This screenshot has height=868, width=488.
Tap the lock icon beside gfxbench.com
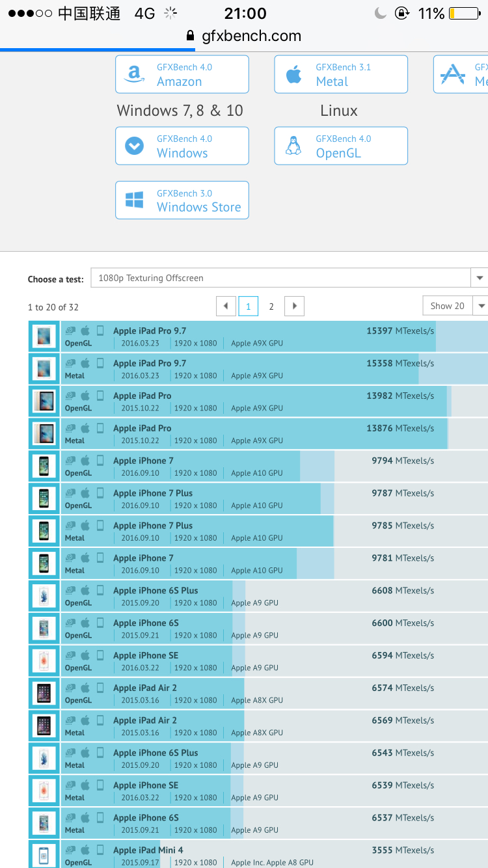[x=190, y=36]
